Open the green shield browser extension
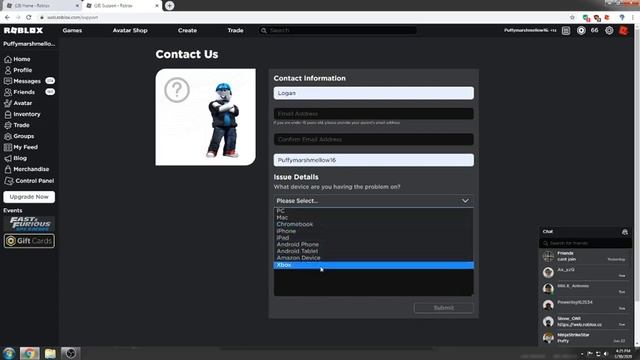Screen dimensions: 640x360 point(587,18)
